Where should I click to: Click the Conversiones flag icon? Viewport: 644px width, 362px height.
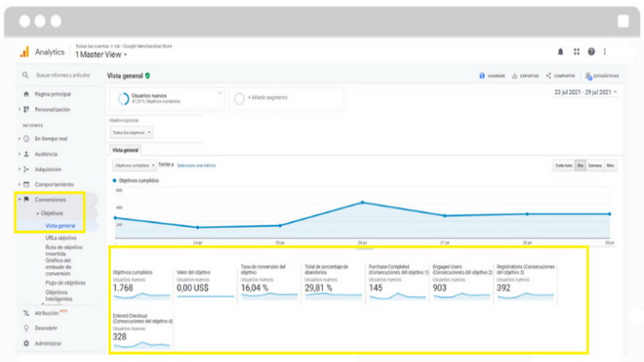coord(26,200)
